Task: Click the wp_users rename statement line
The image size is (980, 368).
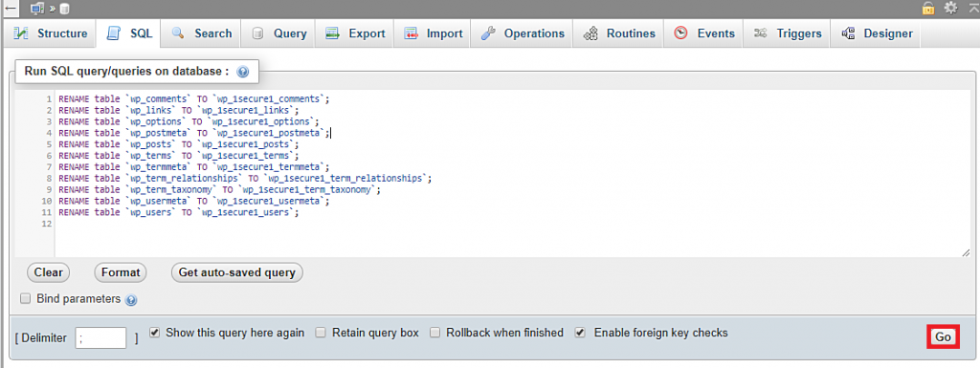Action: click(x=179, y=212)
